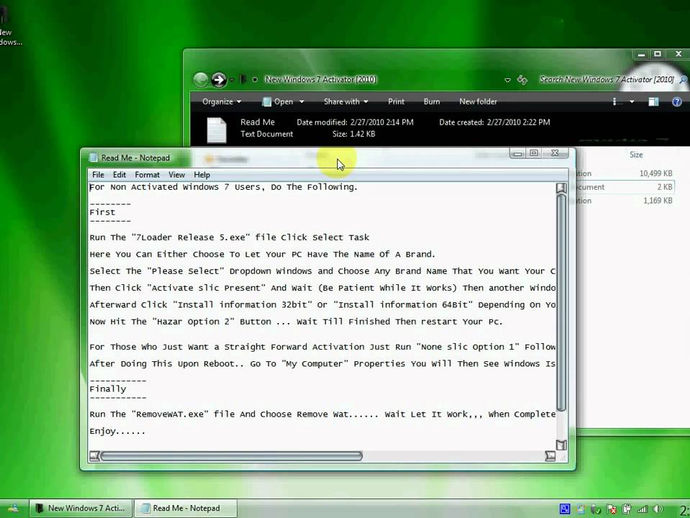Image resolution: width=690 pixels, height=518 pixels.
Task: Click Read Me file icon in details pane
Action: [x=217, y=130]
